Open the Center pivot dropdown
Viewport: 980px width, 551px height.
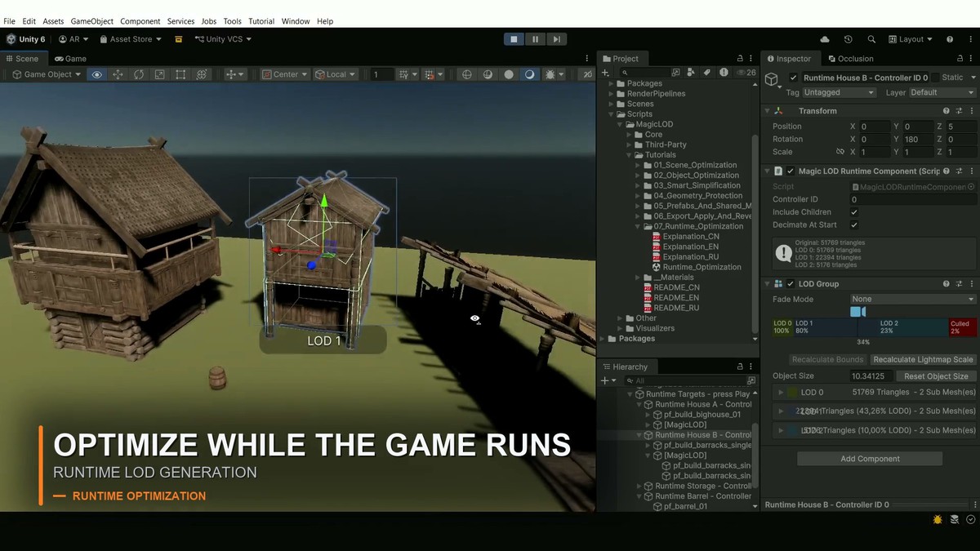point(284,74)
